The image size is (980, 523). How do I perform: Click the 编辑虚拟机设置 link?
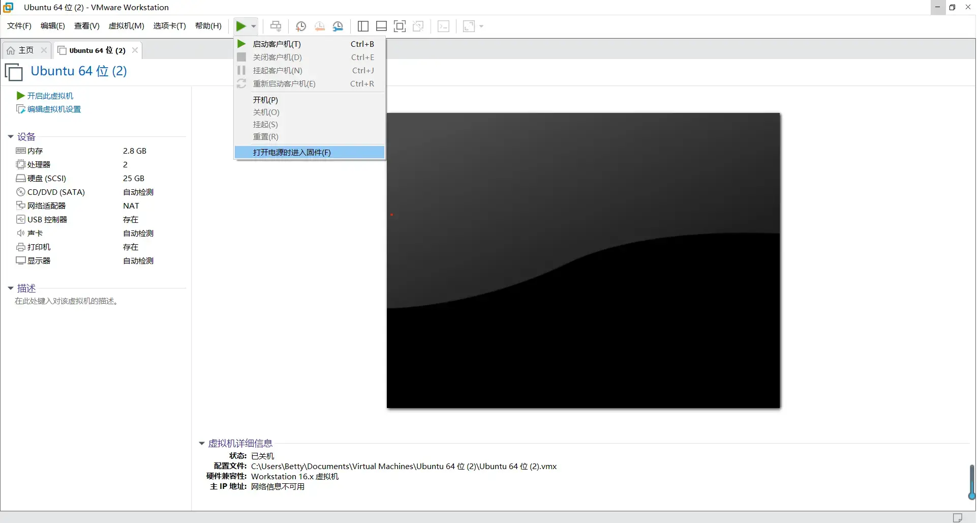coord(54,109)
